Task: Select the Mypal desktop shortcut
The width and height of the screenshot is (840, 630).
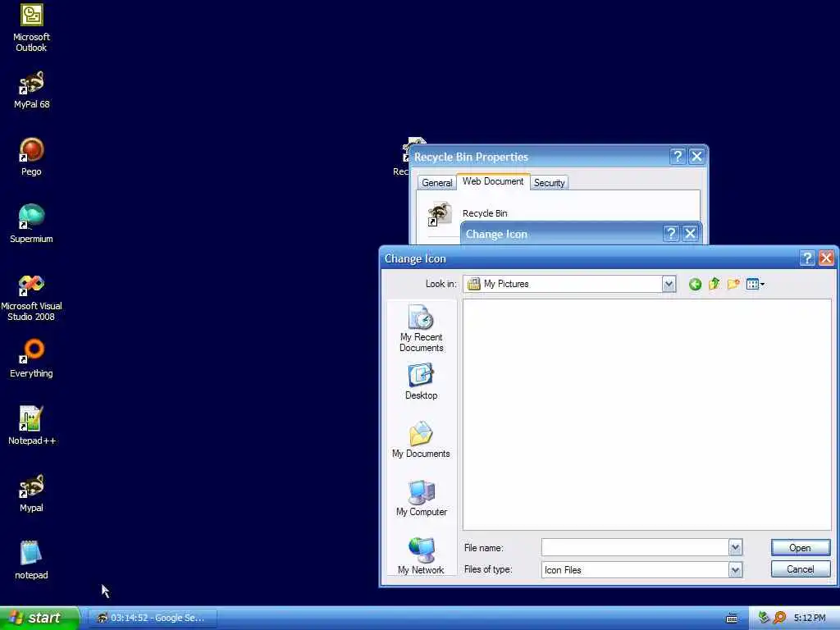Action: pos(31,493)
